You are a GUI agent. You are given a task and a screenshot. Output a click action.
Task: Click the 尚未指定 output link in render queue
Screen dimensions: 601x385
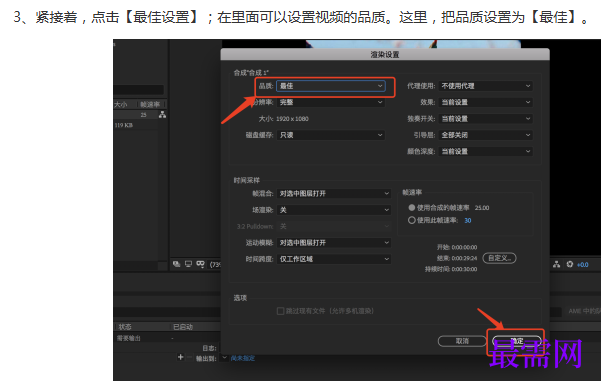[243, 358]
